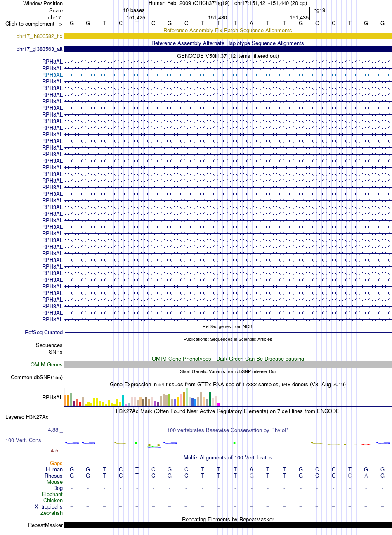Screen dimensions: 392x535
Task: Click the tallest light-green GTEx expression bar
Action: click(187, 397)
